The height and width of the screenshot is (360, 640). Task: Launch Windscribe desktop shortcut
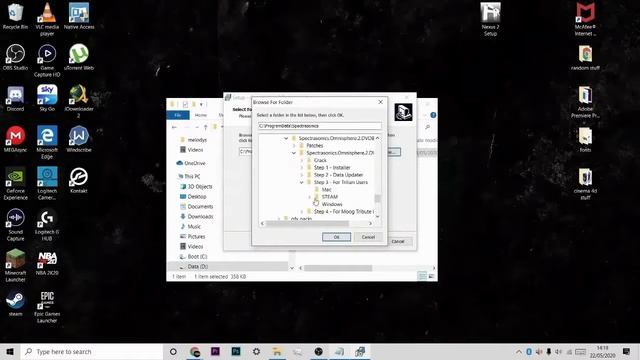(x=79, y=139)
